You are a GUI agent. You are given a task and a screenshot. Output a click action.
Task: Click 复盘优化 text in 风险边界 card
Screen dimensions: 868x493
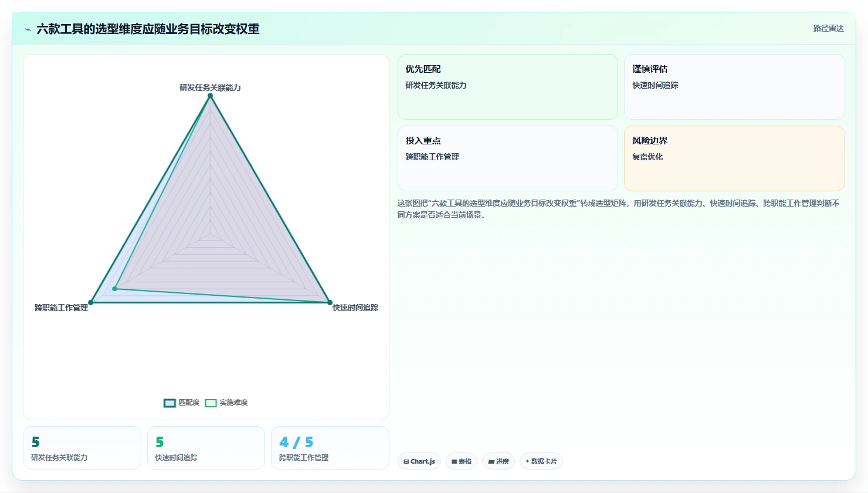coord(647,157)
